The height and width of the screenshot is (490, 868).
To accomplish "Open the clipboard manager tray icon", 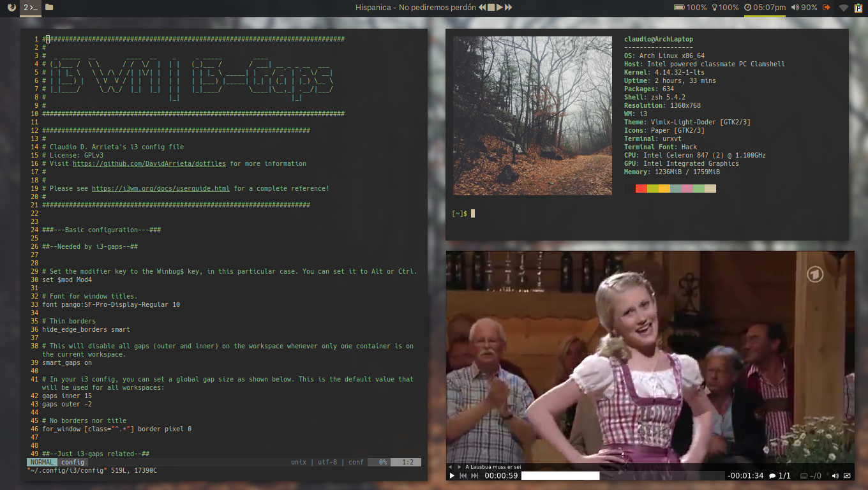I will click(858, 8).
